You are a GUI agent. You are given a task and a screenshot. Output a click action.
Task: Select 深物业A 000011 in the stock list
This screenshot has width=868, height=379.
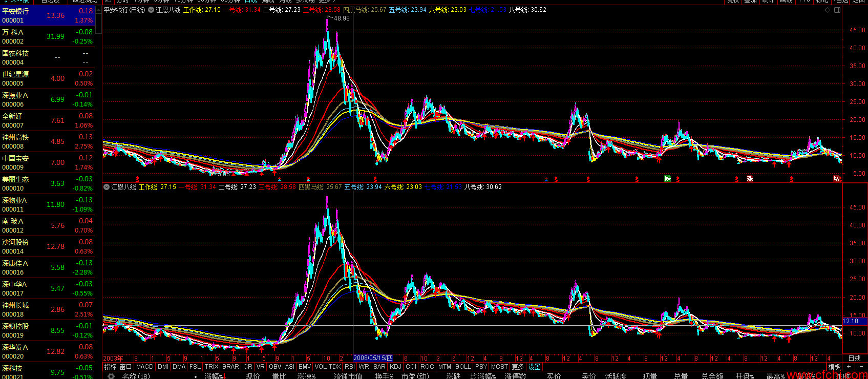pos(48,204)
